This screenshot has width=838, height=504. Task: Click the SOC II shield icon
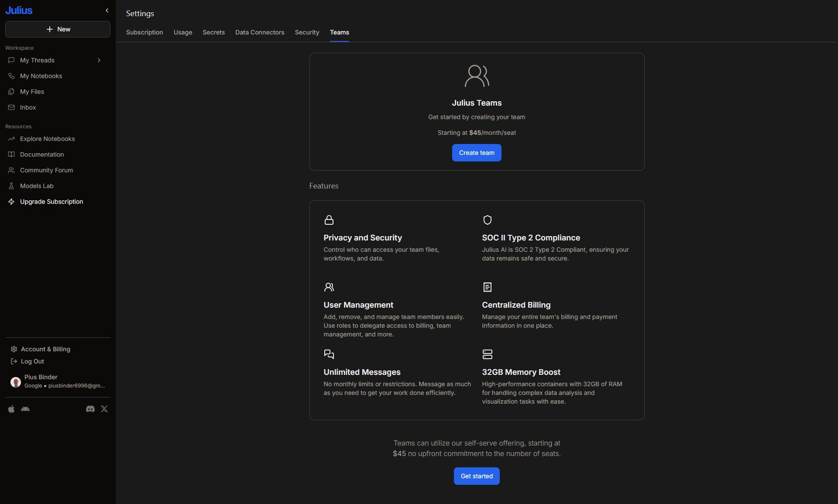tap(488, 220)
